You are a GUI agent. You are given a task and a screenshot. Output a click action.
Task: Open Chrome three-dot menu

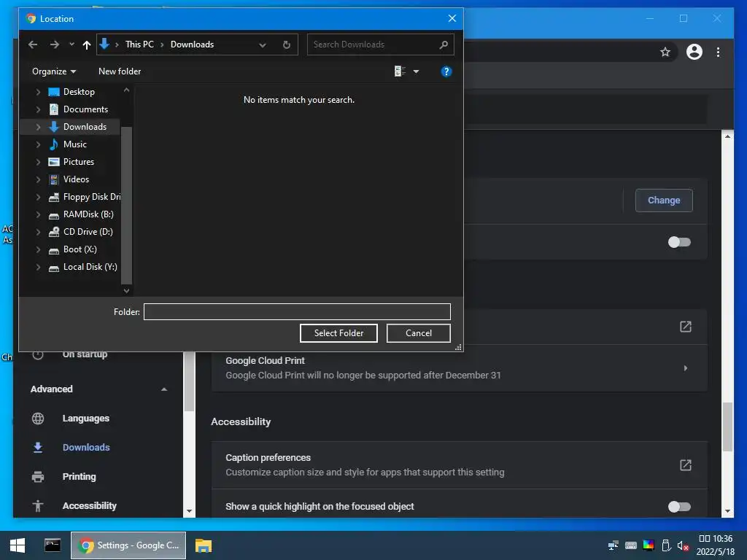(718, 52)
